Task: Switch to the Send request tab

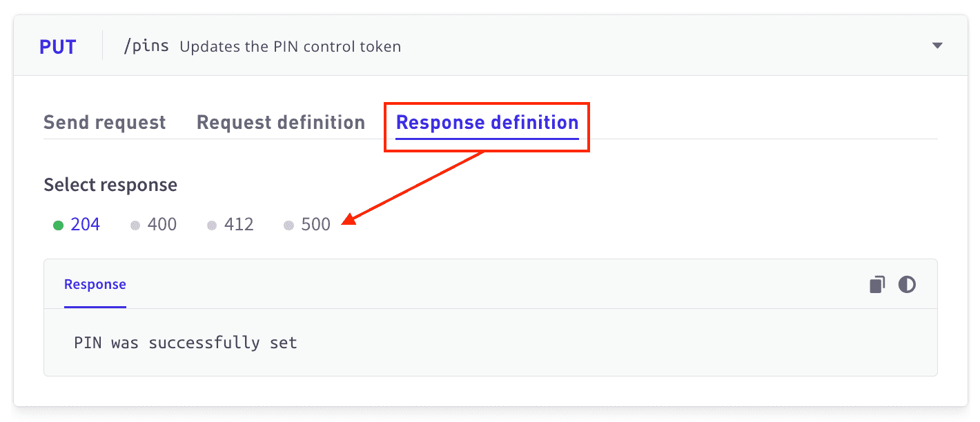Action: [104, 122]
